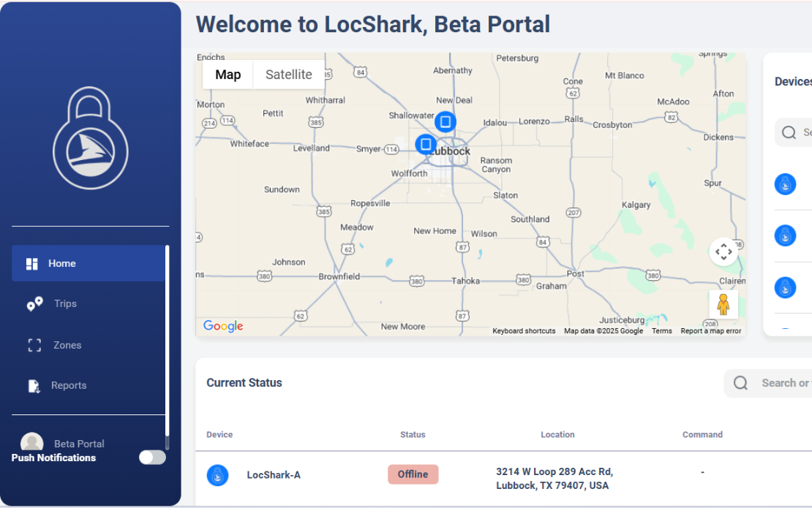
Task: Click the Trips route pin icon
Action: pos(34,304)
